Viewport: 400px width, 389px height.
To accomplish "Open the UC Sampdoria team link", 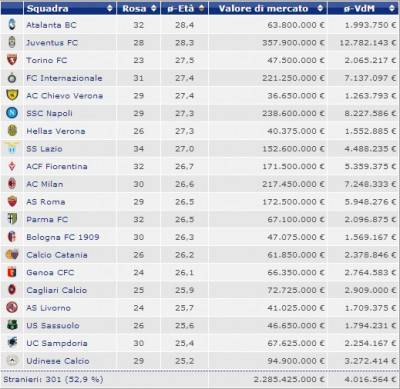I will click(x=57, y=343).
